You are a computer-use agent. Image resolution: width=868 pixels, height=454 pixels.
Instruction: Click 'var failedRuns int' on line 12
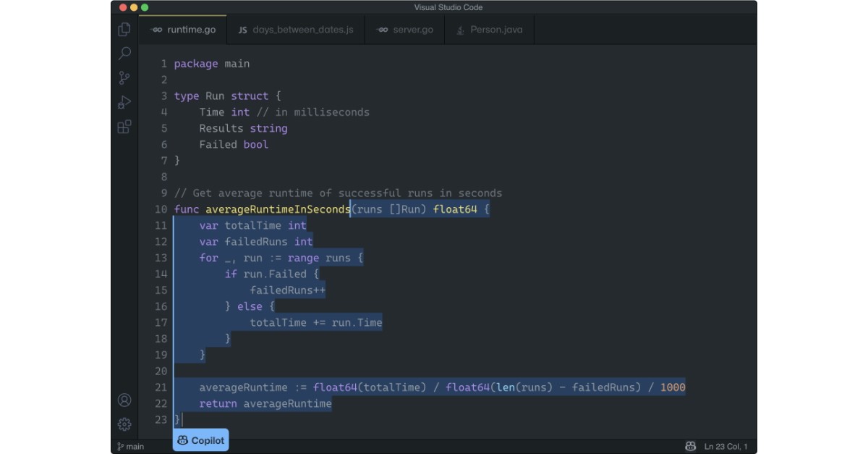[256, 242]
